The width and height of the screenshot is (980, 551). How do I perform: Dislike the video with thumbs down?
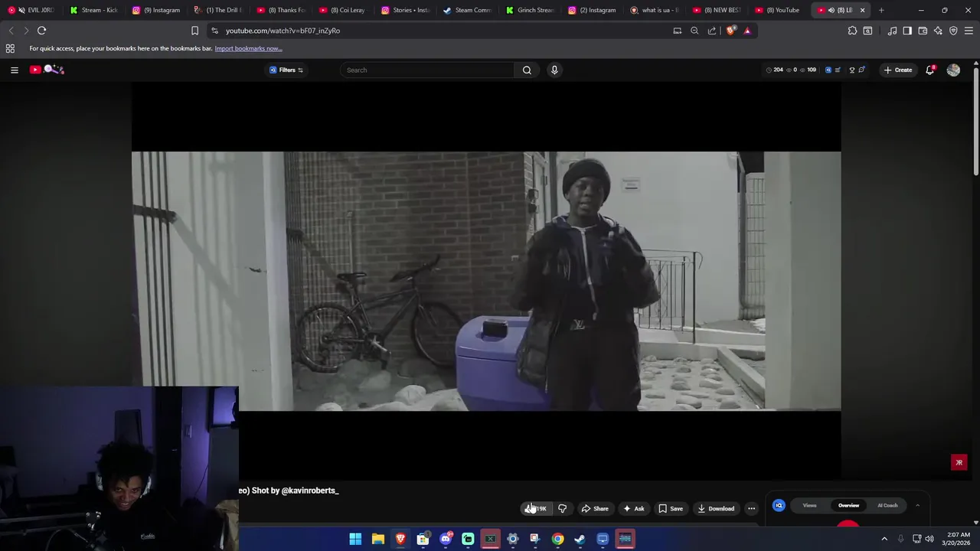(x=563, y=508)
